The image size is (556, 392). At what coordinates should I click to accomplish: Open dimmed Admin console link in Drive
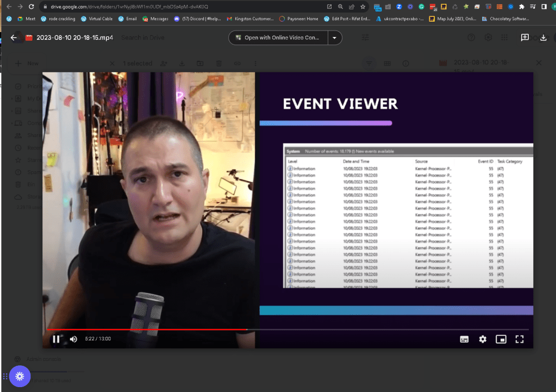pos(38,359)
